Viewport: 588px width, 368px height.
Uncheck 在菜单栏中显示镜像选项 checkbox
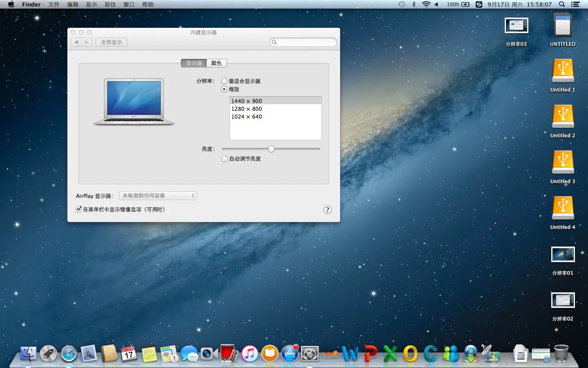tap(79, 209)
